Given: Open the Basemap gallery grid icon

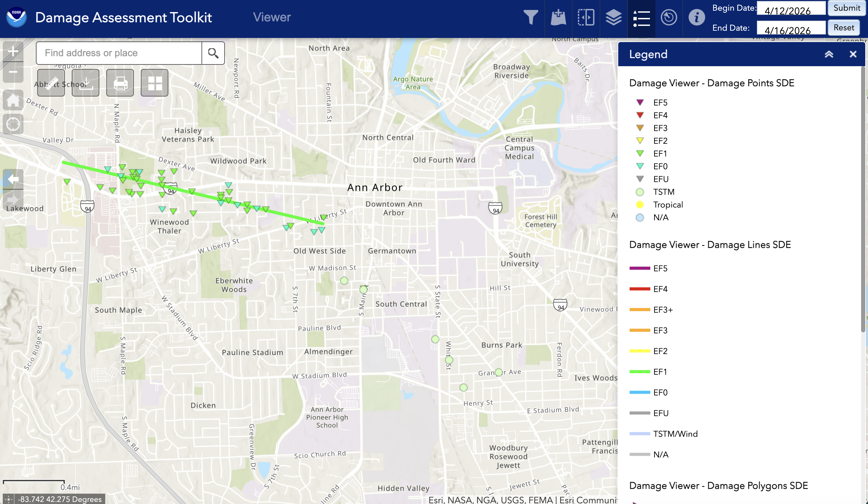Looking at the screenshot, I should [155, 82].
